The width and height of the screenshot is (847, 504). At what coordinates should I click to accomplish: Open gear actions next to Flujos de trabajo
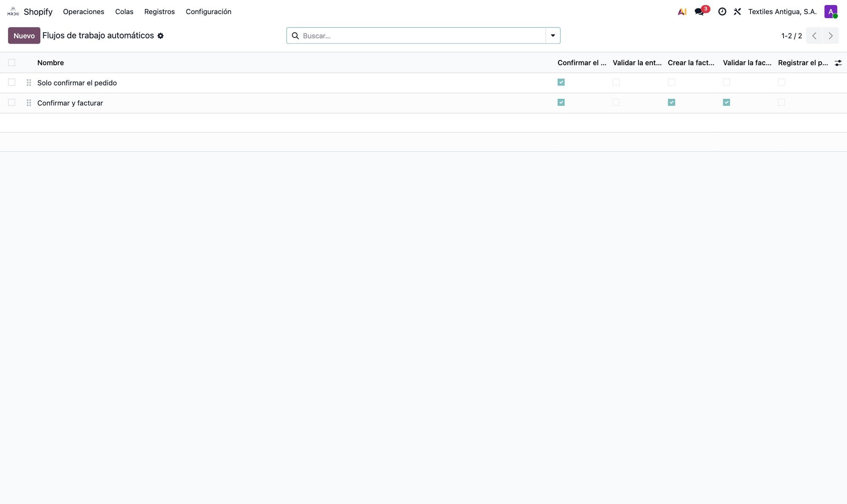pyautogui.click(x=161, y=36)
